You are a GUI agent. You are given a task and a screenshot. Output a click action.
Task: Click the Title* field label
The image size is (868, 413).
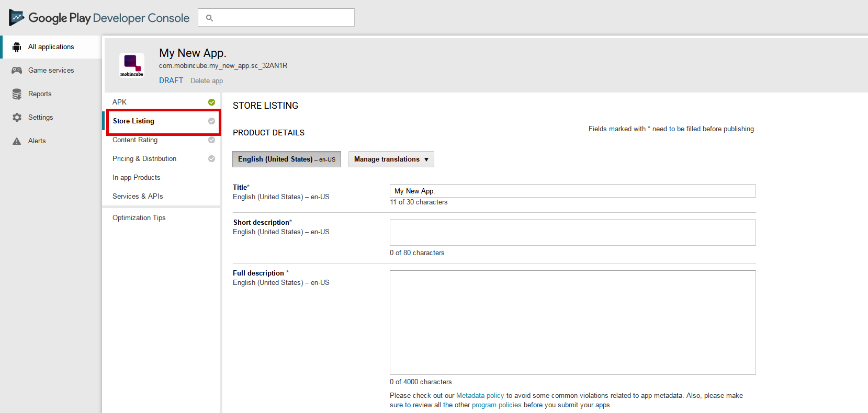pos(241,187)
